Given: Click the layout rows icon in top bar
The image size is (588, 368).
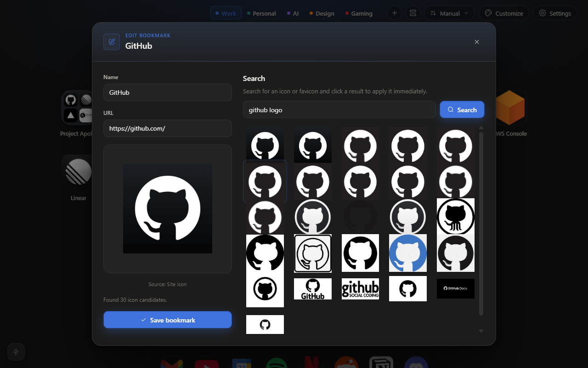Looking at the screenshot, I should [x=413, y=13].
